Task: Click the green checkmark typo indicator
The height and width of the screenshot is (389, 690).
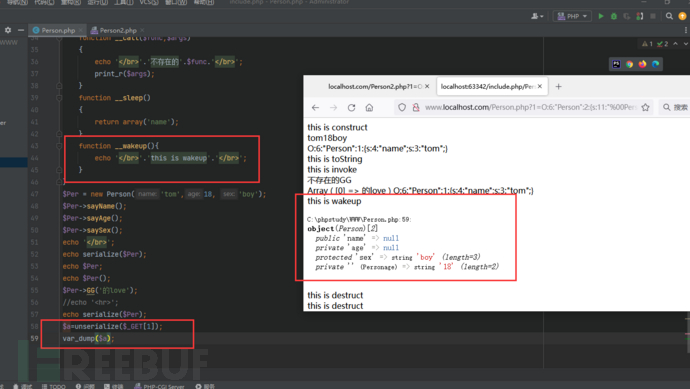Action: (663, 44)
